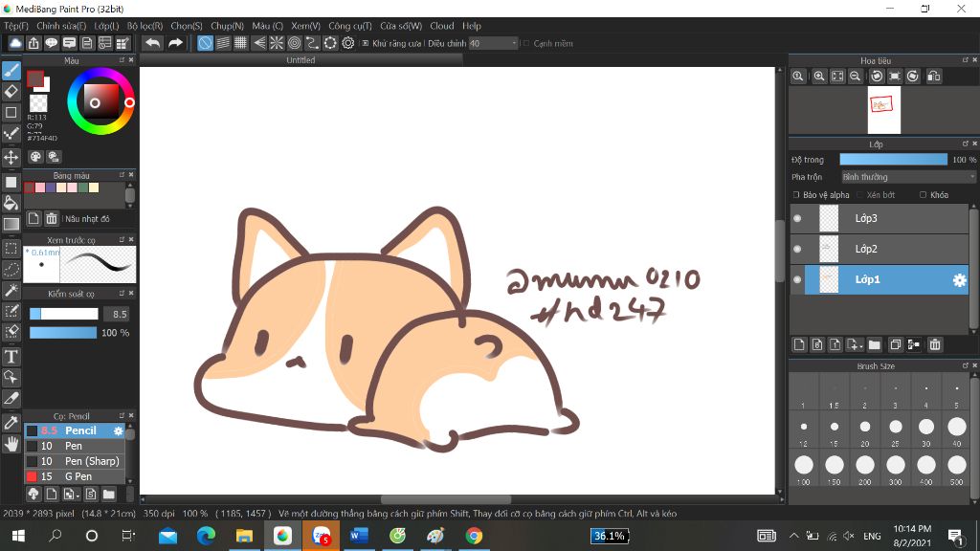Click the Undo arrow in toolbar
Screen dimensions: 980x551
click(152, 43)
